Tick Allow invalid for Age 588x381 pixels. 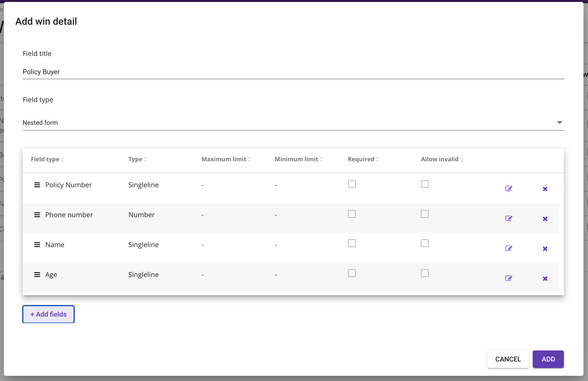click(424, 273)
